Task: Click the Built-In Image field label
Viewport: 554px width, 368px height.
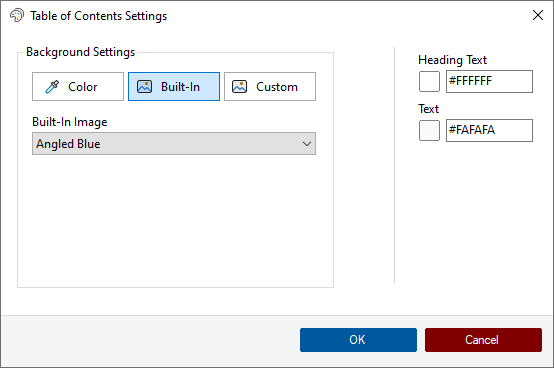Action: pos(70,122)
